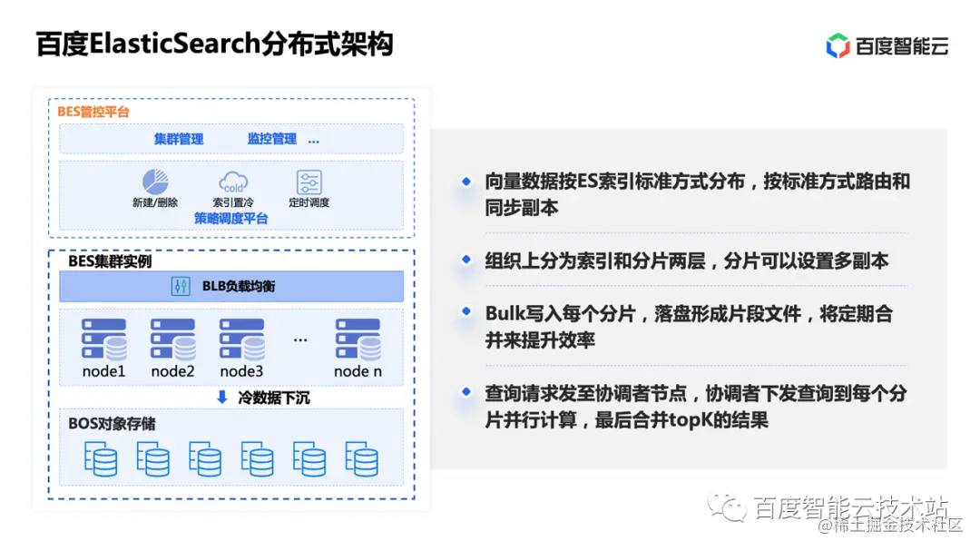The height and width of the screenshot is (551, 980).
Task: Open the 策略调度平台 link
Action: [x=230, y=216]
